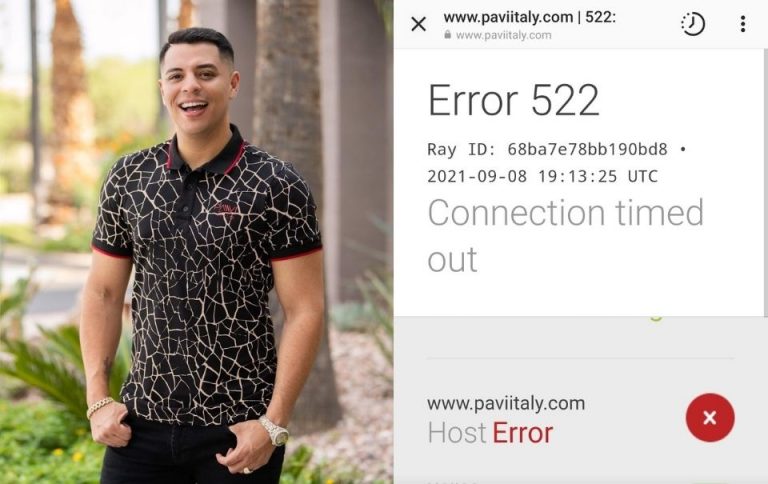Viewport: 768px width, 484px height.
Task: Click the Connection timed out message
Action: (x=566, y=235)
